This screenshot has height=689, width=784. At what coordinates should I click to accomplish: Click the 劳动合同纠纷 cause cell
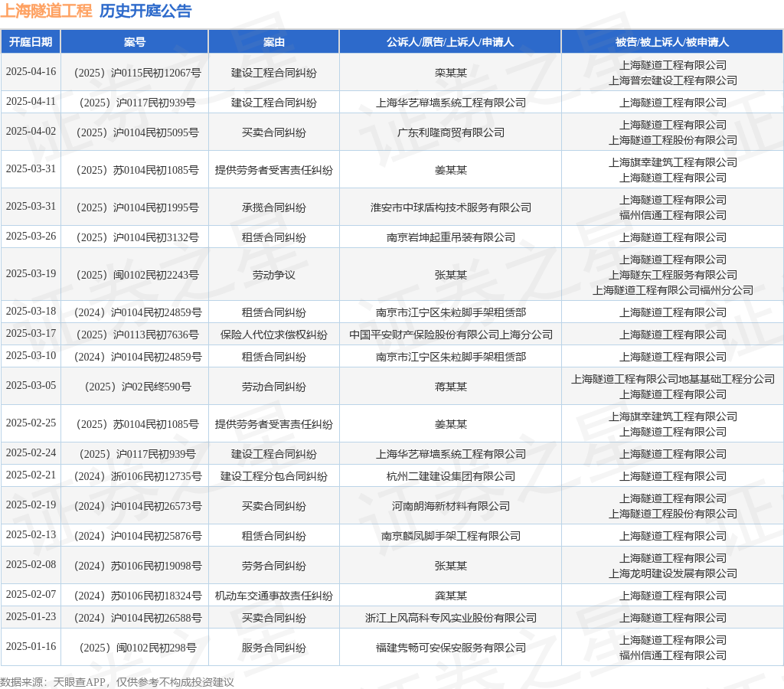274,387
